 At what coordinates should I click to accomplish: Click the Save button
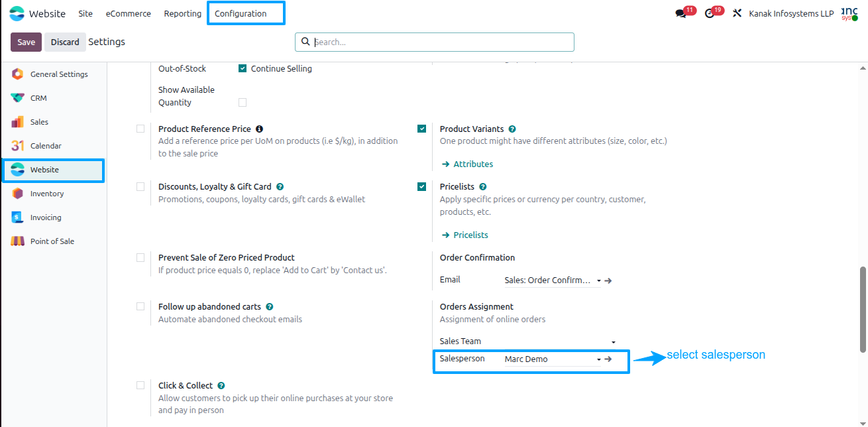(27, 42)
